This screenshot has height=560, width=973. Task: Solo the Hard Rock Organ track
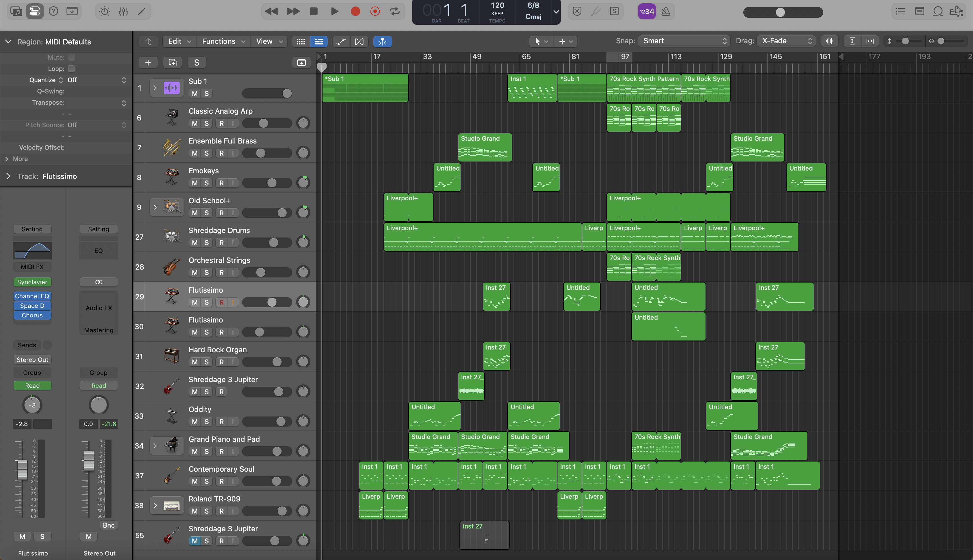click(207, 362)
